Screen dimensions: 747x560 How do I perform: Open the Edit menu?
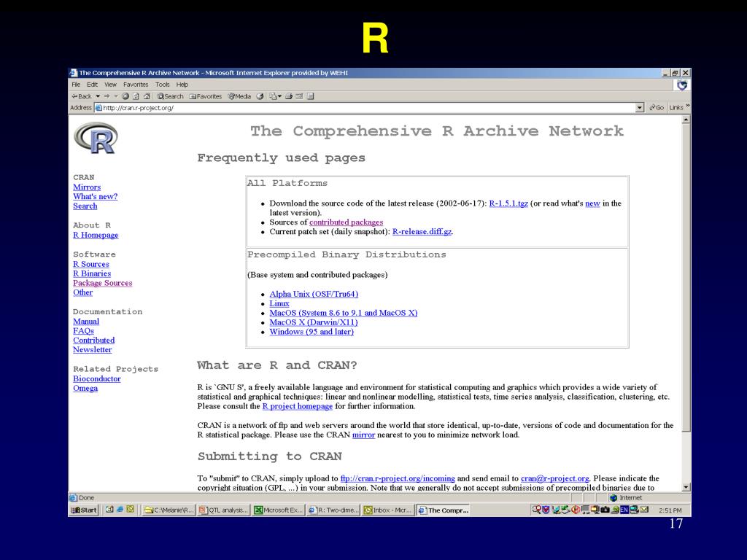[x=93, y=85]
